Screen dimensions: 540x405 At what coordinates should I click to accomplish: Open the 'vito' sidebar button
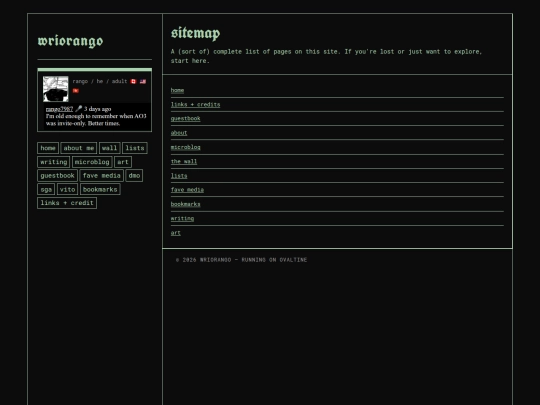pos(68,189)
